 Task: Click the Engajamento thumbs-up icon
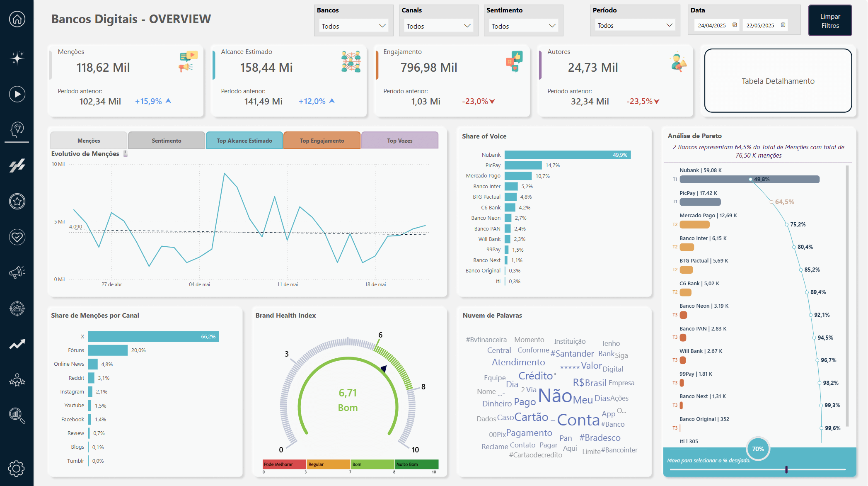514,61
